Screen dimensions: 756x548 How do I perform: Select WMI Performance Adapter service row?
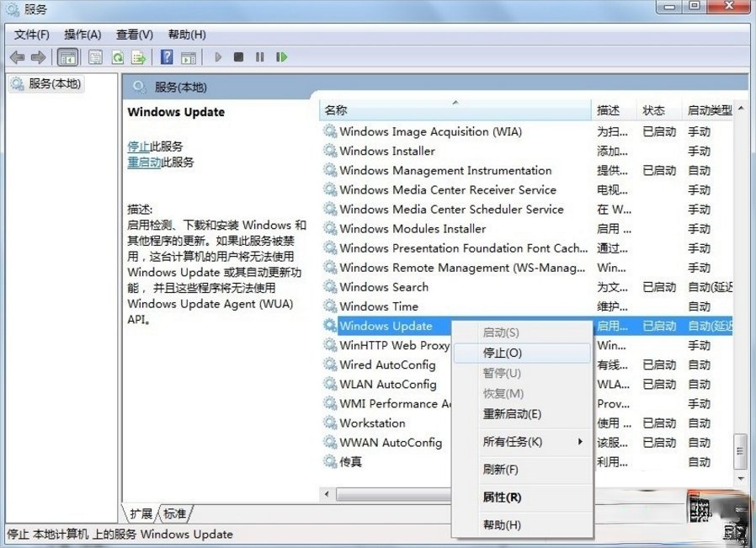395,403
